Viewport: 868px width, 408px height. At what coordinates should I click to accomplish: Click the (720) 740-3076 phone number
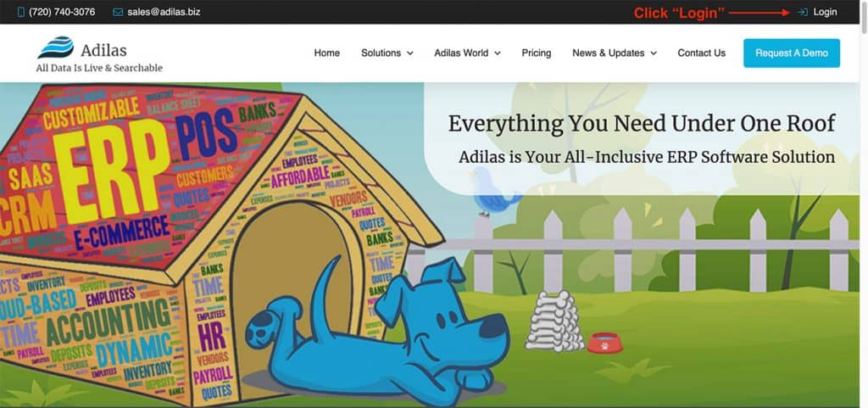tap(62, 12)
